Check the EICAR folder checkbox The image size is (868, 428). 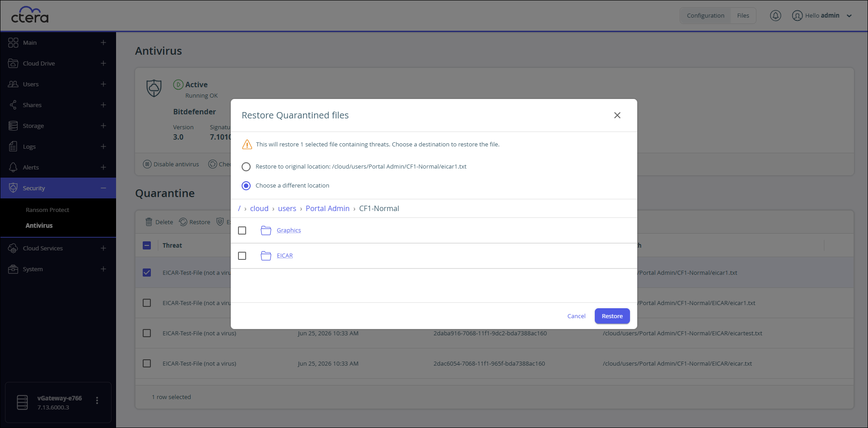242,256
